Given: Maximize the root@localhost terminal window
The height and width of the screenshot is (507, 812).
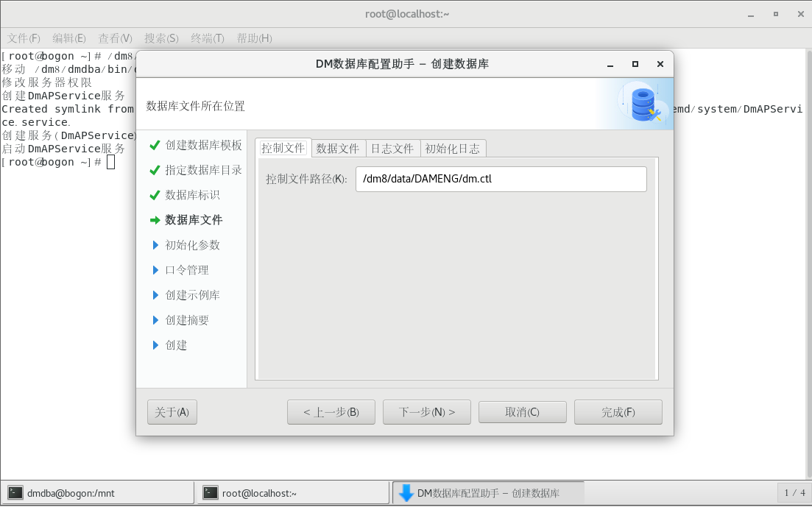Looking at the screenshot, I should coord(776,15).
